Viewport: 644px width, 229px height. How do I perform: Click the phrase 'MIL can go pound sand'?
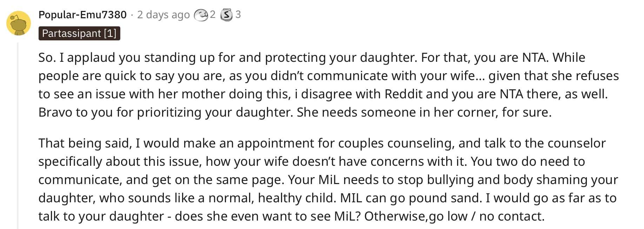(x=411, y=198)
